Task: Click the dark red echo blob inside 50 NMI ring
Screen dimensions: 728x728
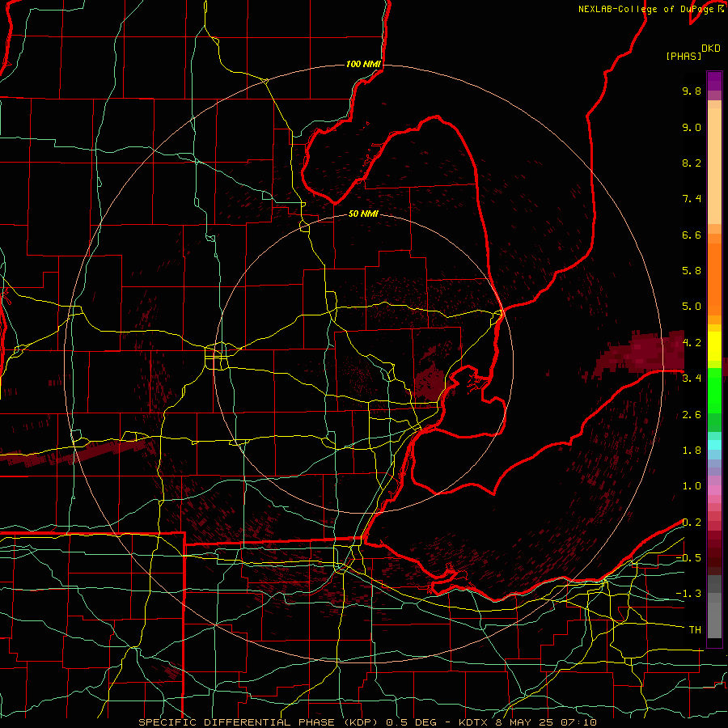Action: point(430,381)
